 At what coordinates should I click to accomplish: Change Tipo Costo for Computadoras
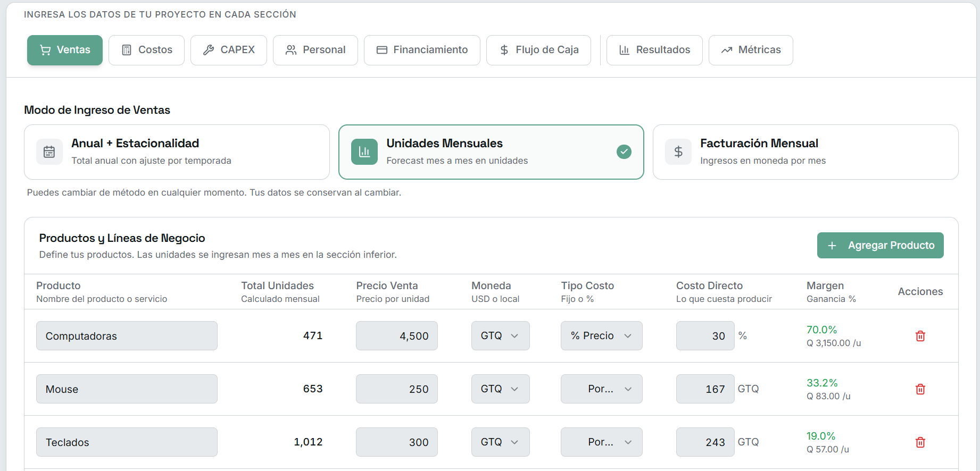[602, 336]
